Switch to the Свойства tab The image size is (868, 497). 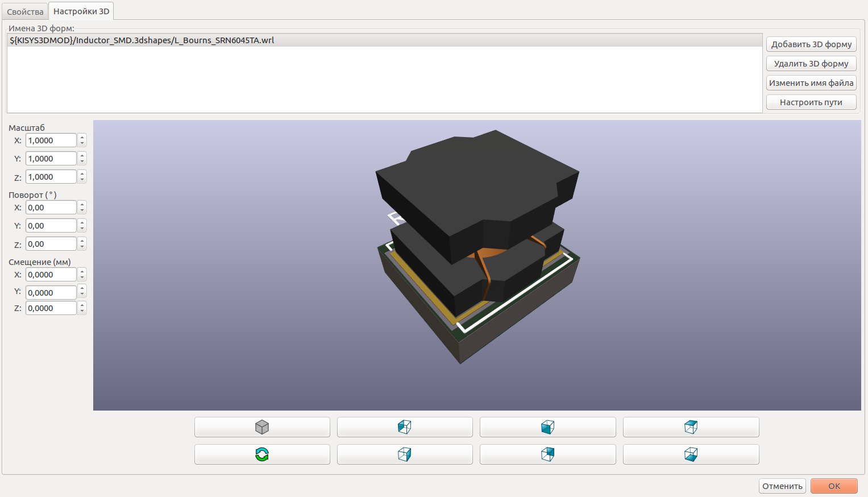(25, 12)
